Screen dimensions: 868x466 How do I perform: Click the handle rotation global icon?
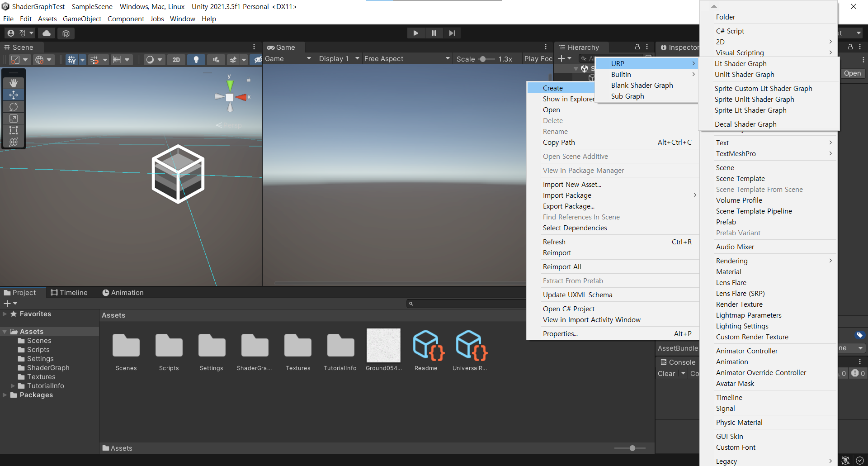tap(39, 59)
